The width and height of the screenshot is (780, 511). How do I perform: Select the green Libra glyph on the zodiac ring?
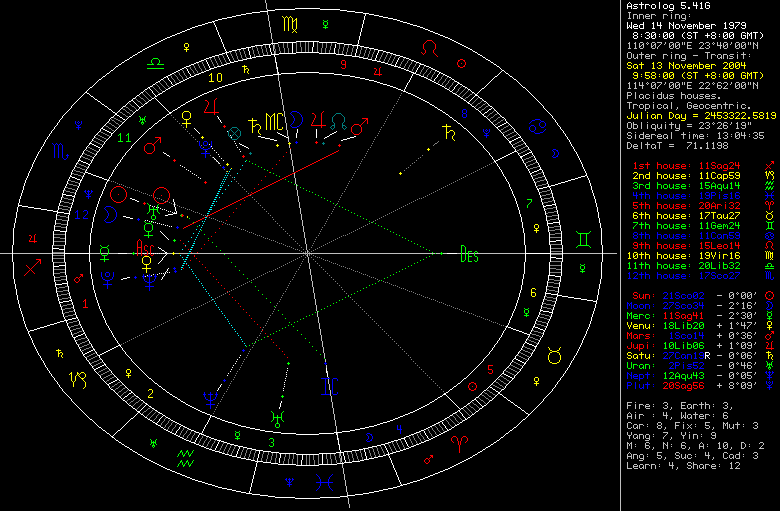(x=157, y=62)
